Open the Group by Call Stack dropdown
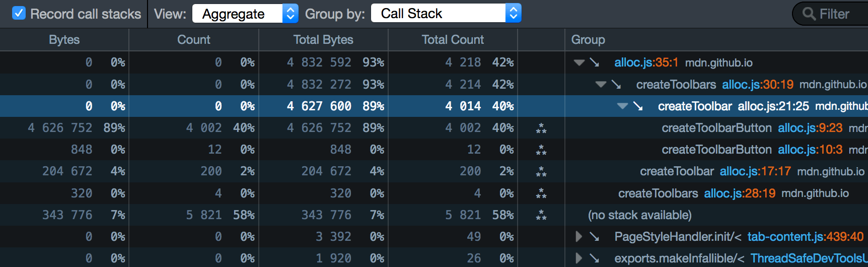The width and height of the screenshot is (868, 267). tap(446, 14)
